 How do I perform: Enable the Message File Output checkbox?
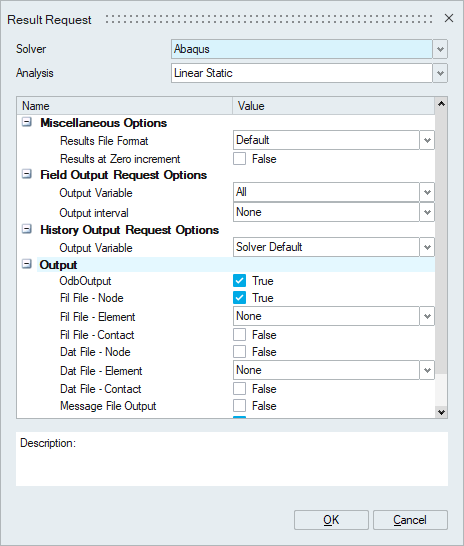click(239, 406)
